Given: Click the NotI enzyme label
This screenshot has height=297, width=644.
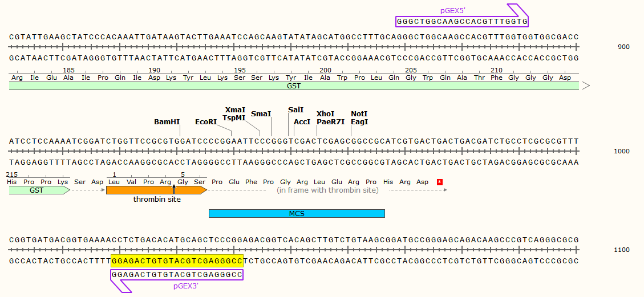Looking at the screenshot, I should (359, 113).
